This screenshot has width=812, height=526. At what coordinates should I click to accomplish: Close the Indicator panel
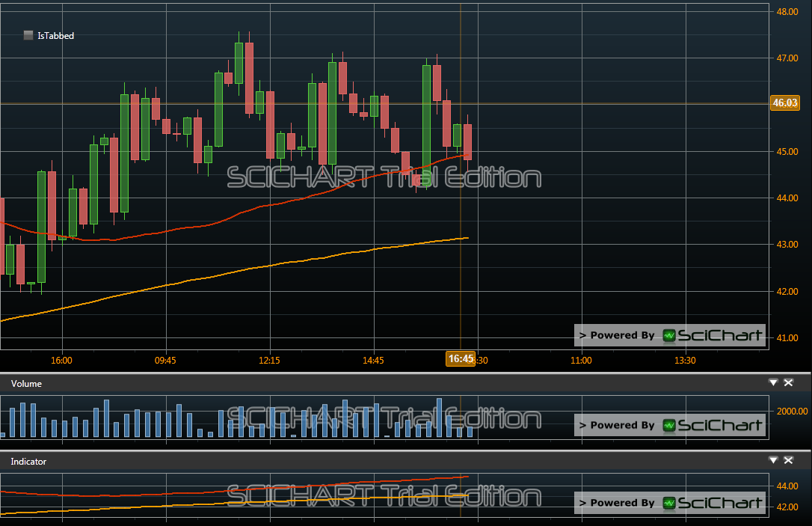point(788,460)
